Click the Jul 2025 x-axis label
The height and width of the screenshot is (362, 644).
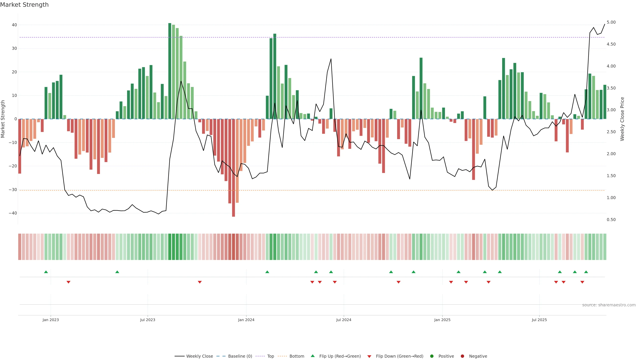coord(539,320)
